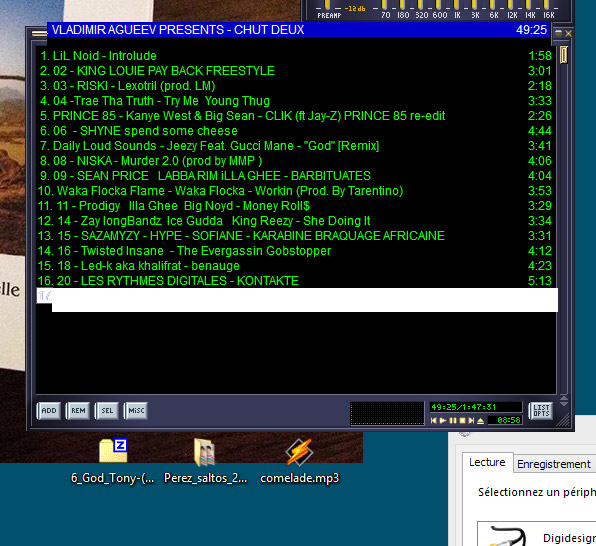Select track 11 Prodigy - Money Roll$
The width and height of the screenshot is (596, 546).
point(296,206)
